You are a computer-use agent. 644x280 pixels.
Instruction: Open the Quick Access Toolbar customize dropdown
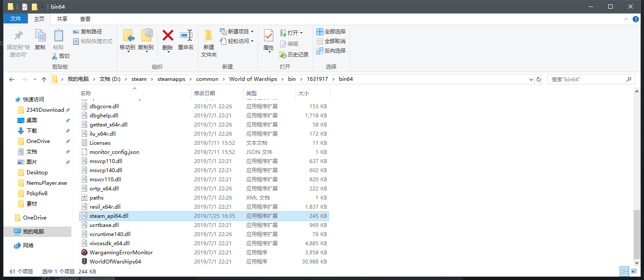pos(42,7)
